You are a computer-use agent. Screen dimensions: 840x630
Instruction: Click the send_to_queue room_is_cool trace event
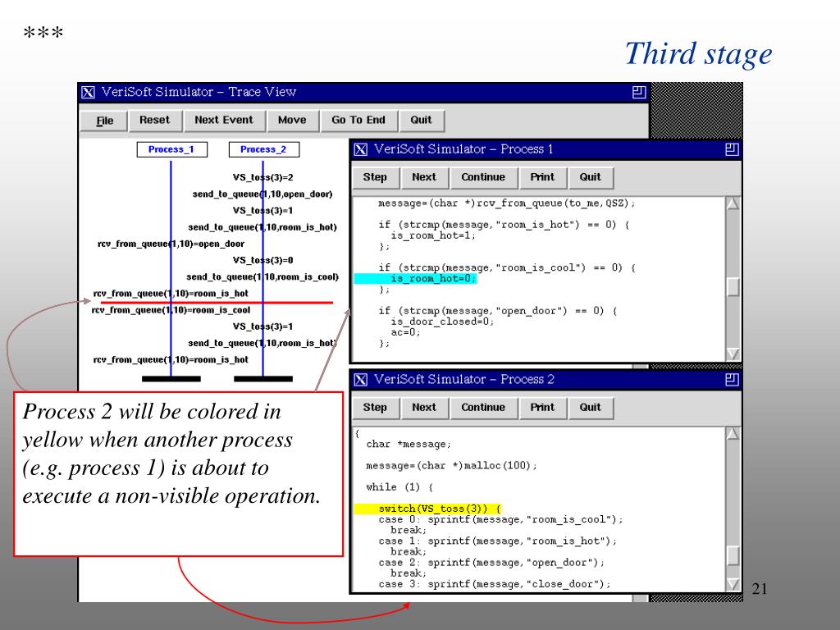[x=262, y=277]
